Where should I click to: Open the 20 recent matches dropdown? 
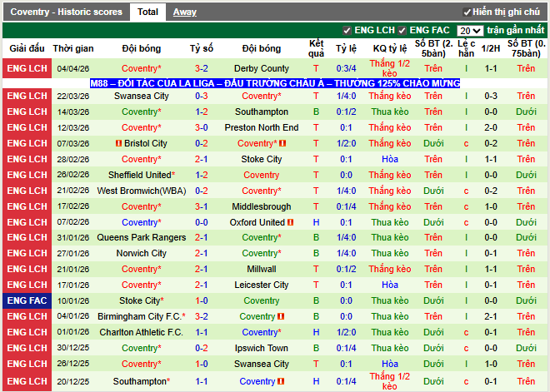tap(469, 30)
